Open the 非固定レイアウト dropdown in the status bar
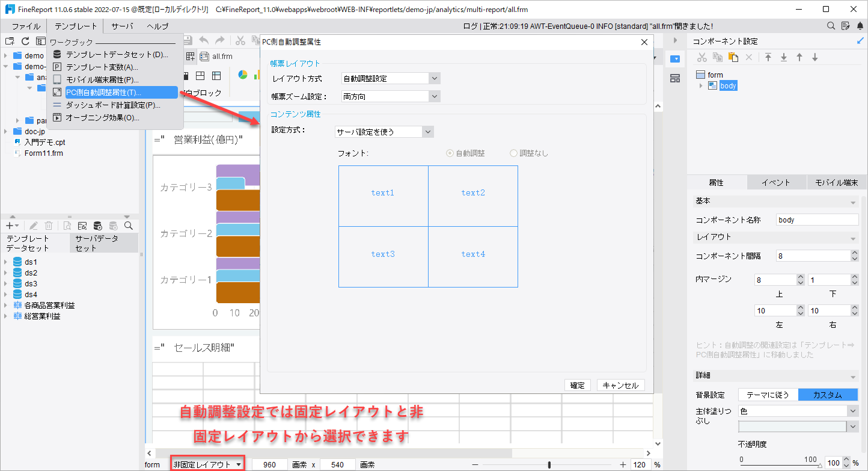 coord(208,464)
